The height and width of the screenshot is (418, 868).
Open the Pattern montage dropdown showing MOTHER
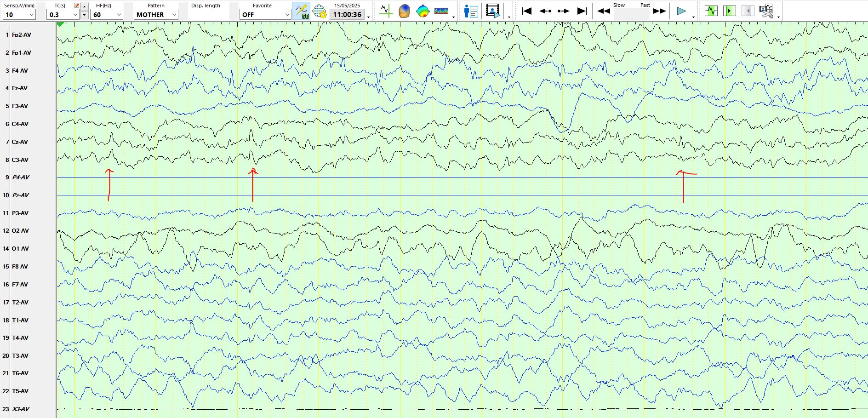tap(156, 15)
